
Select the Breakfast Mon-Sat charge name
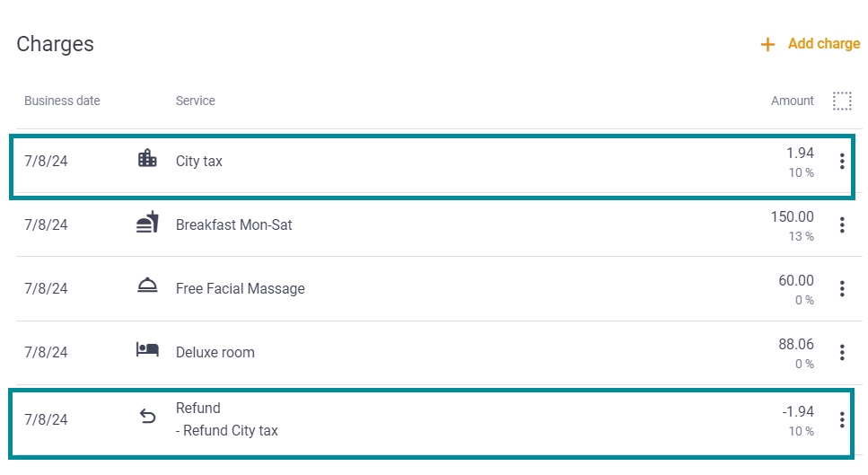233,225
